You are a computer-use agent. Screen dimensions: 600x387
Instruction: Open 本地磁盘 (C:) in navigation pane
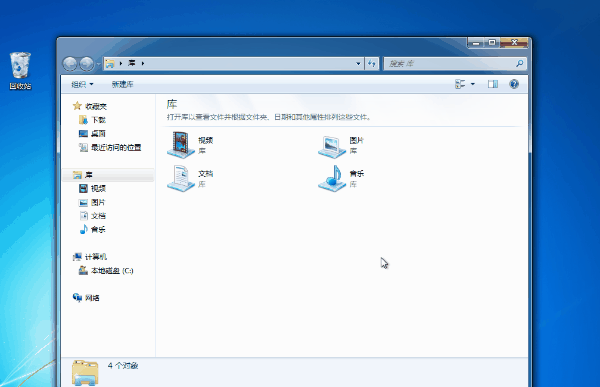pos(112,271)
